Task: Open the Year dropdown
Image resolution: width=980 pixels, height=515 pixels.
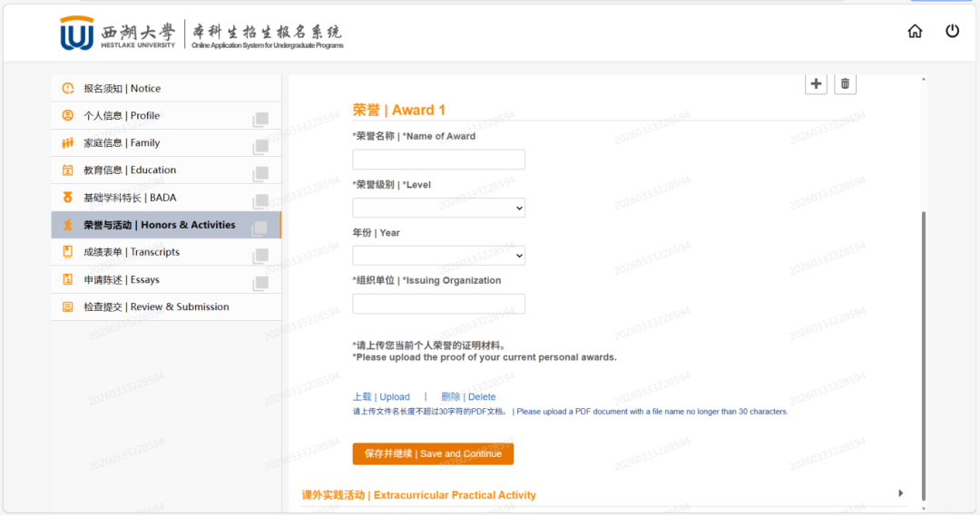Action: point(438,256)
